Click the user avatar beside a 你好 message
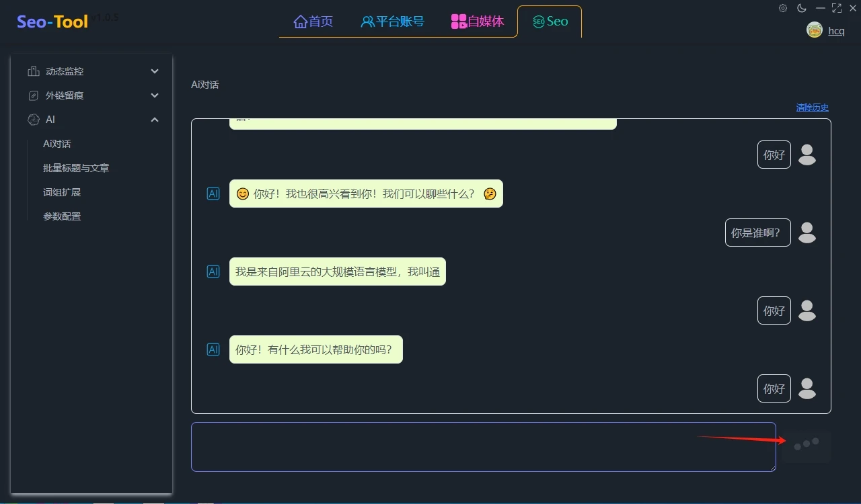This screenshot has height=504, width=861. click(x=807, y=155)
